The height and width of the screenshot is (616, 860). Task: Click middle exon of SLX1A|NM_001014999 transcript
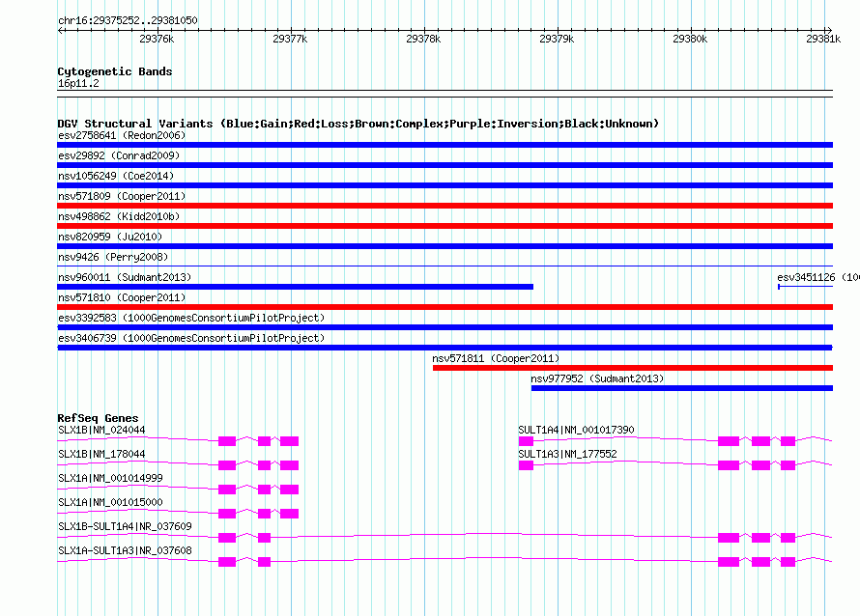click(x=265, y=490)
